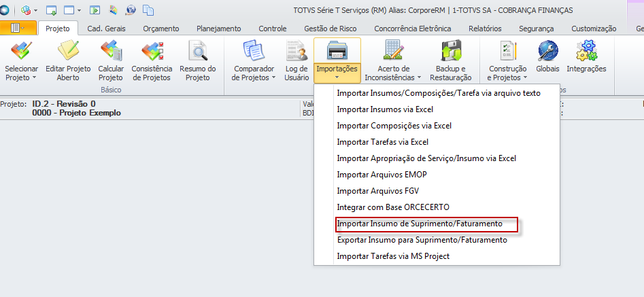Click the Comparador de Projetos icon
644x297 pixels.
[x=254, y=50]
